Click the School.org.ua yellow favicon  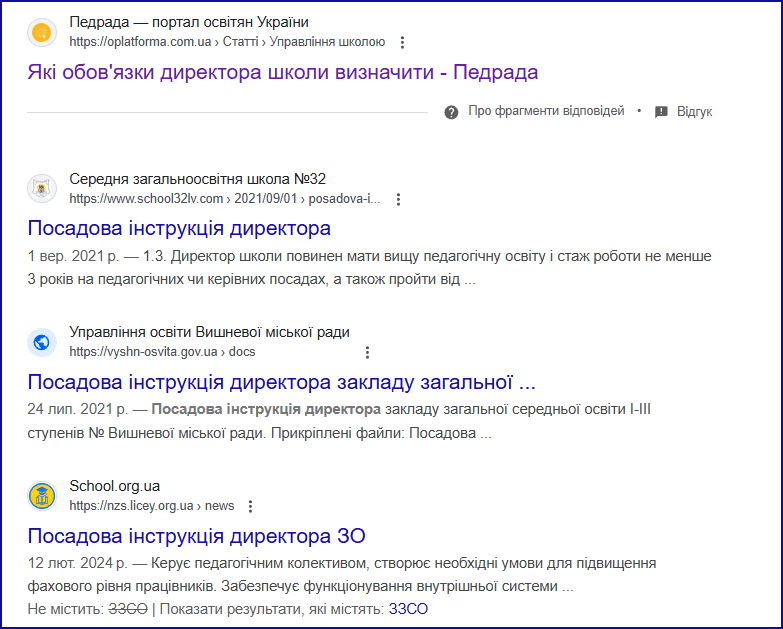42,496
